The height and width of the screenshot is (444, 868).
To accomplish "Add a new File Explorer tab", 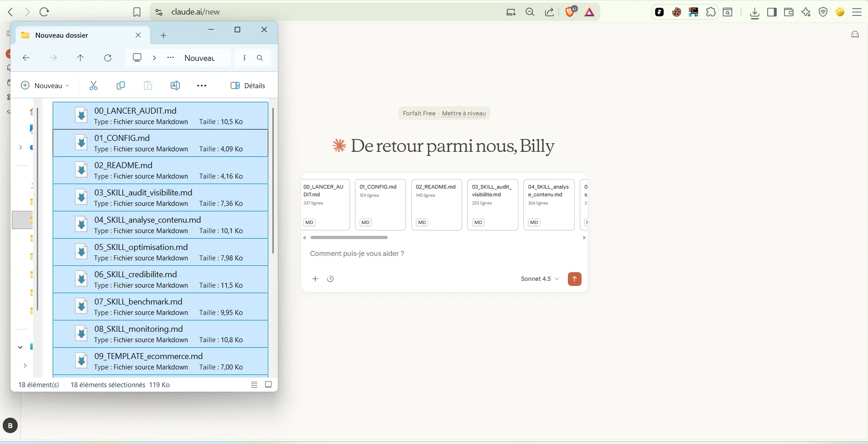I will coord(164,35).
